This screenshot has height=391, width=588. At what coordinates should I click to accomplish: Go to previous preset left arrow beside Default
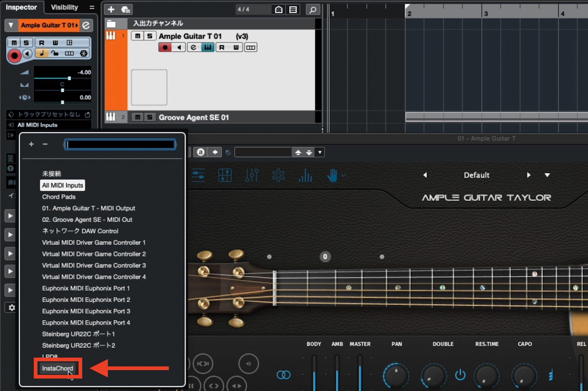[425, 175]
